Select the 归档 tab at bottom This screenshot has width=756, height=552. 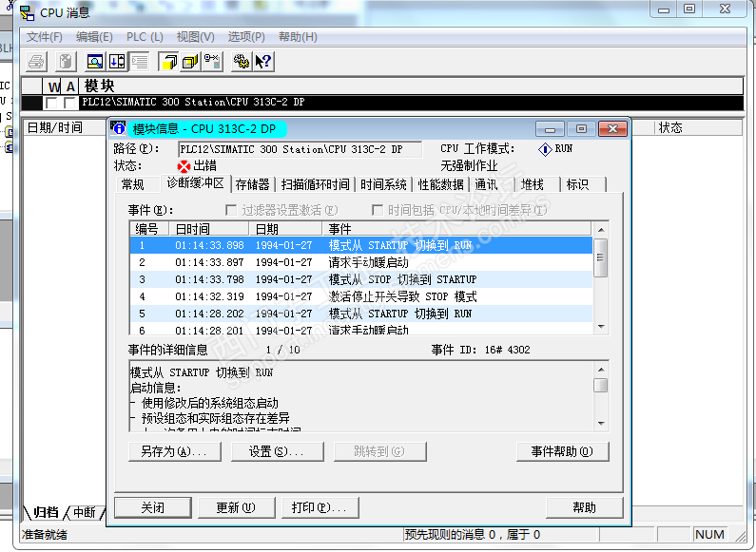[46, 512]
